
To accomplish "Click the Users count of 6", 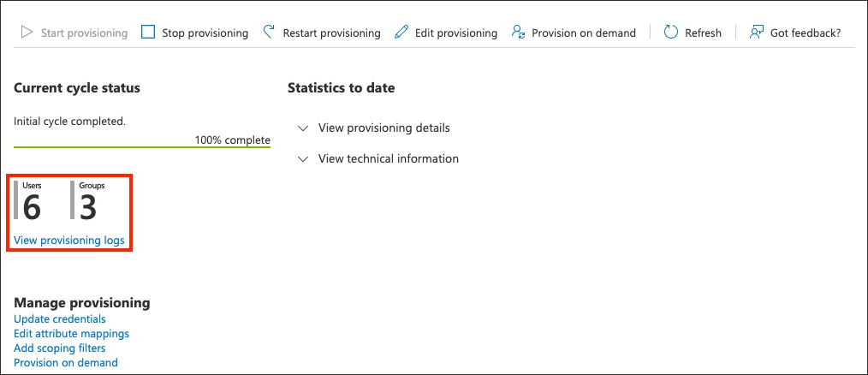I will (x=32, y=207).
